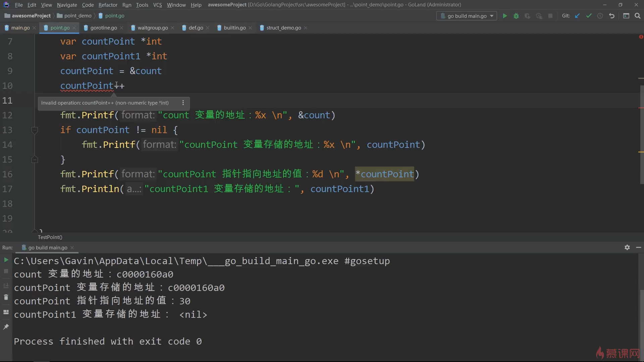Rerun program in Run panel

[x=6, y=260]
